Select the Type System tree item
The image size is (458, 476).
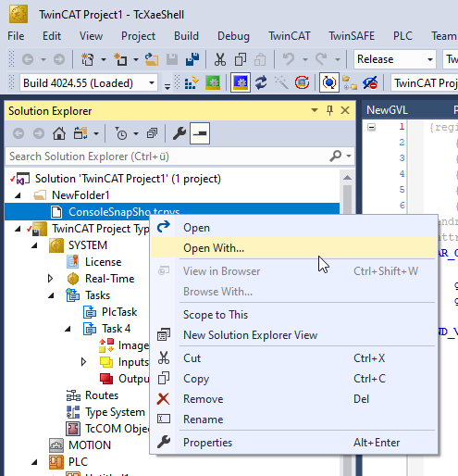115,412
